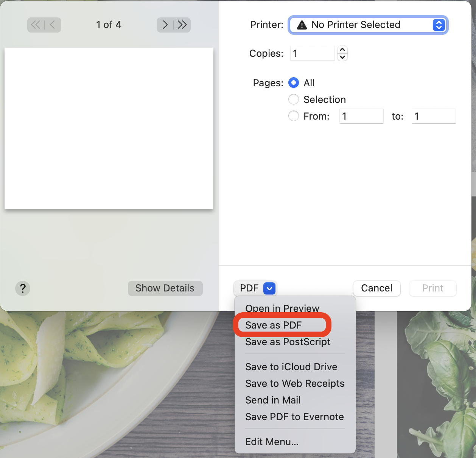Screen dimensions: 476x458
Task: Select Edit Menu… option
Action: [272, 442]
